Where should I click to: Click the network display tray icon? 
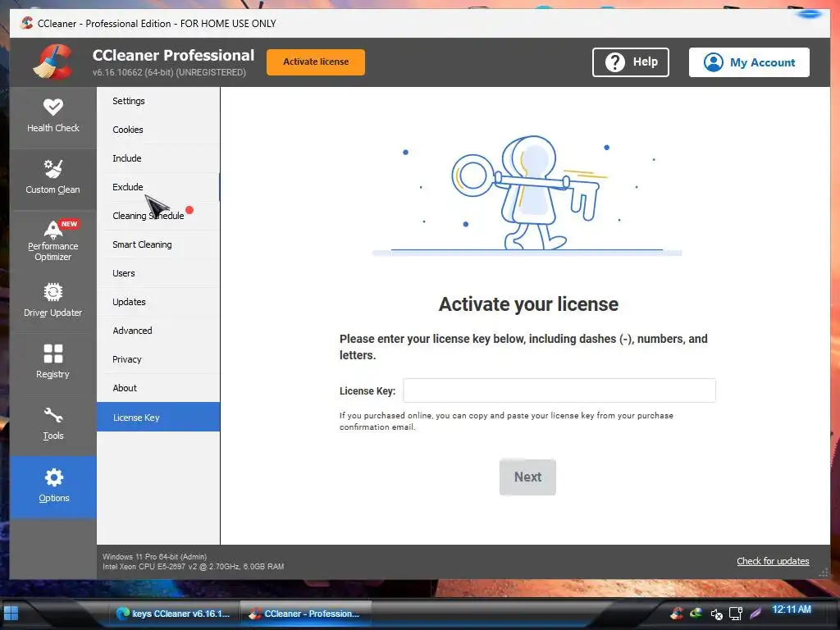(x=736, y=614)
